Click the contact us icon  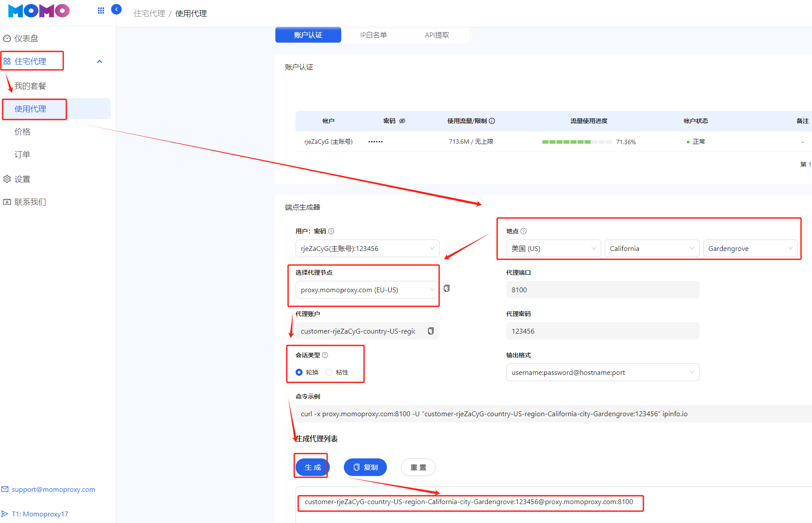click(7, 202)
